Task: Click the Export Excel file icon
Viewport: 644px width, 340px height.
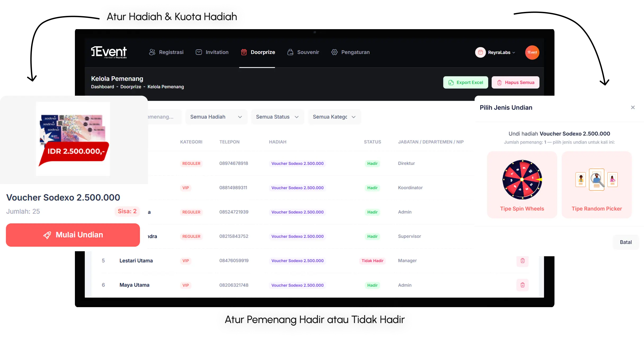Action: tap(451, 83)
